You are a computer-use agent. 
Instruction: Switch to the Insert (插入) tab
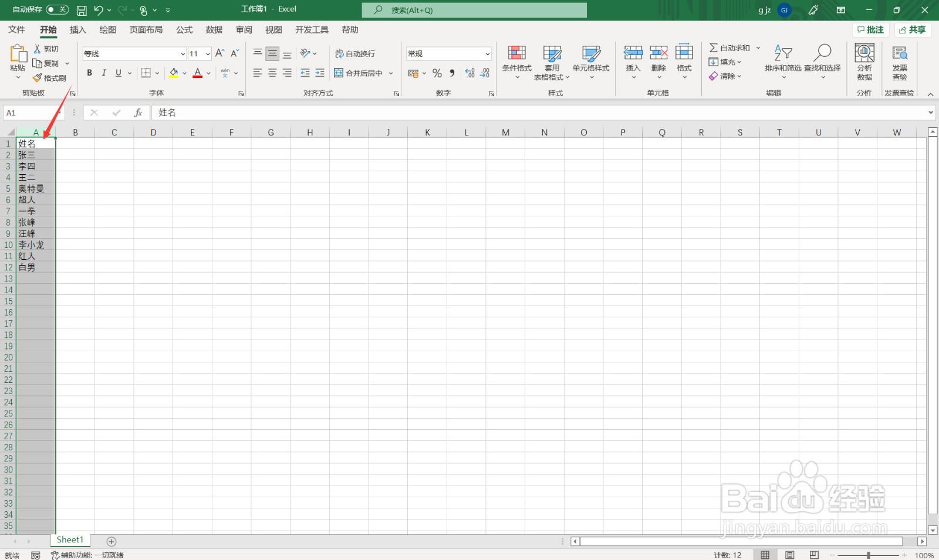pos(78,30)
